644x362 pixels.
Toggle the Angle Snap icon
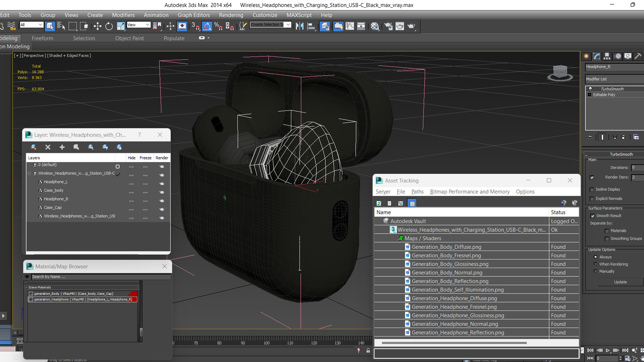tap(207, 26)
